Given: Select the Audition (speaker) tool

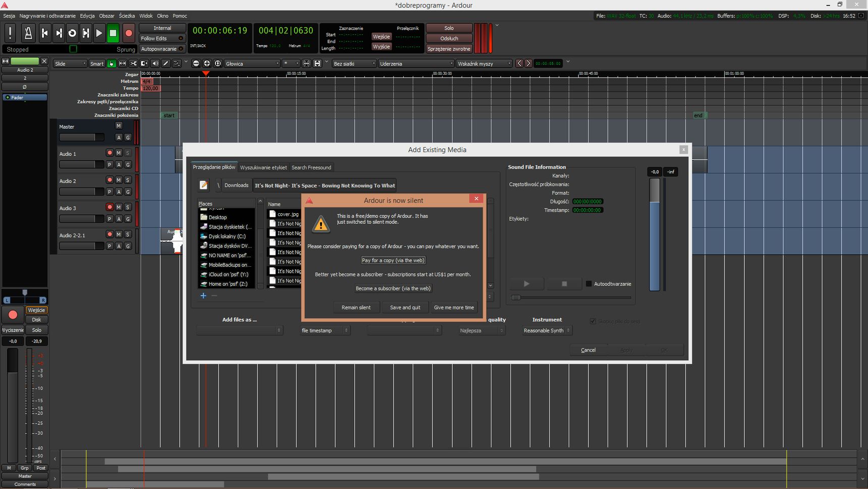Looking at the screenshot, I should 155,64.
